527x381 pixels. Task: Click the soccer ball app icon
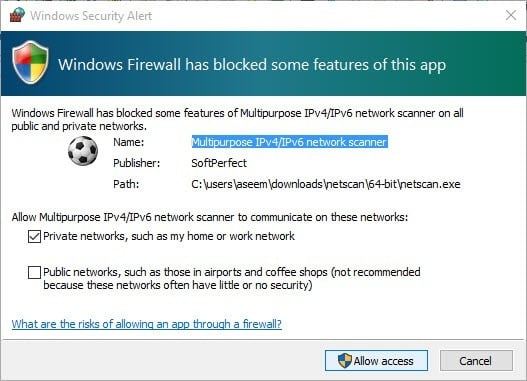tap(83, 151)
